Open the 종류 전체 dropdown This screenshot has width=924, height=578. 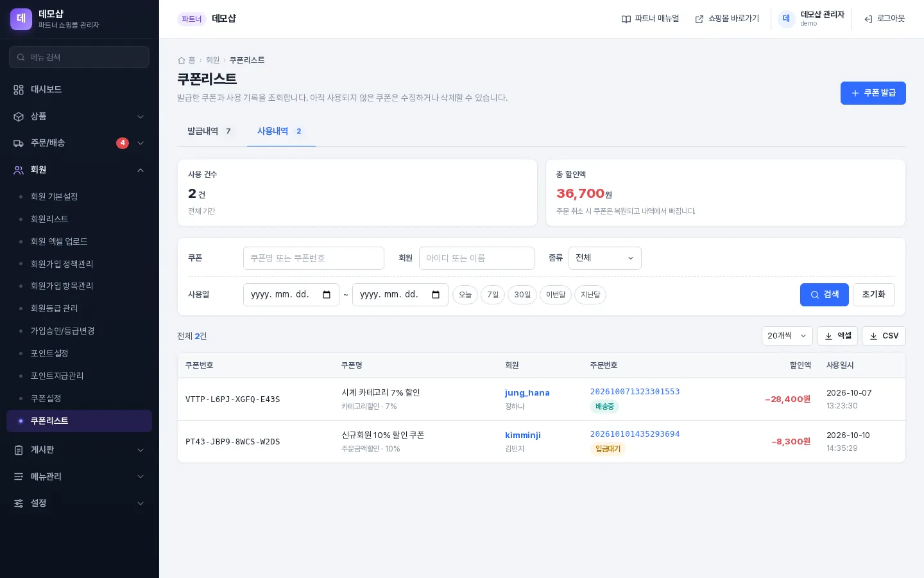[604, 258]
